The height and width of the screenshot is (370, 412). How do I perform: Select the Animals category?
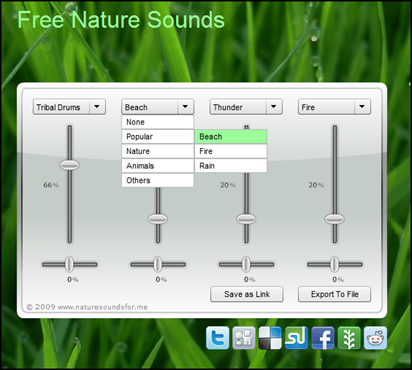pyautogui.click(x=158, y=166)
